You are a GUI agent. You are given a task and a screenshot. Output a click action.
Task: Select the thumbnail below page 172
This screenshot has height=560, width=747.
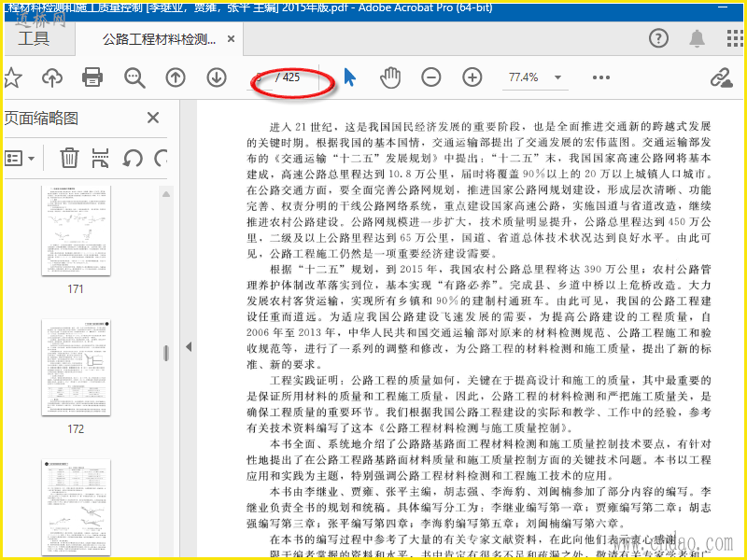[77, 507]
